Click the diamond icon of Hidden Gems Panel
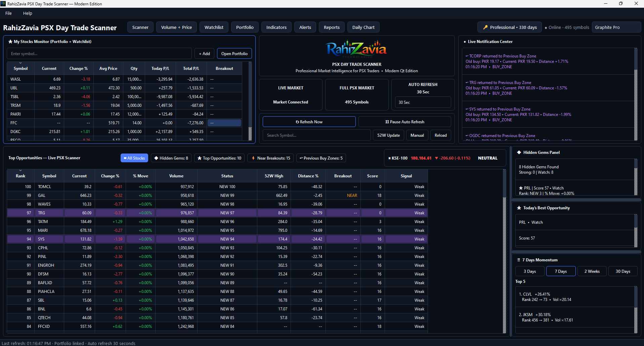The image size is (644, 346). click(519, 153)
